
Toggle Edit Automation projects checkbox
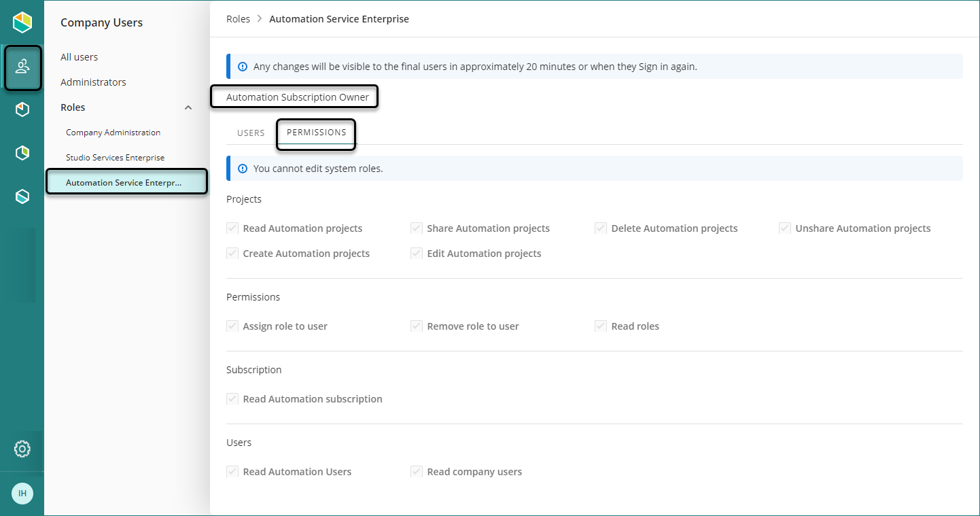417,254
